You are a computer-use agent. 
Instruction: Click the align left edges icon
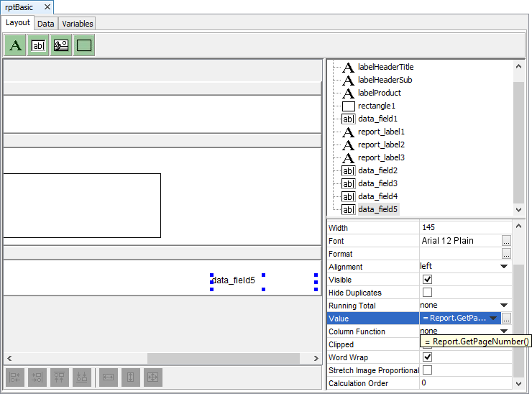pyautogui.click(x=15, y=377)
